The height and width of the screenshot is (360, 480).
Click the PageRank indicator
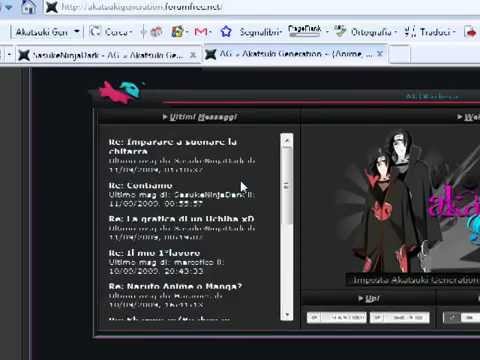point(304,31)
